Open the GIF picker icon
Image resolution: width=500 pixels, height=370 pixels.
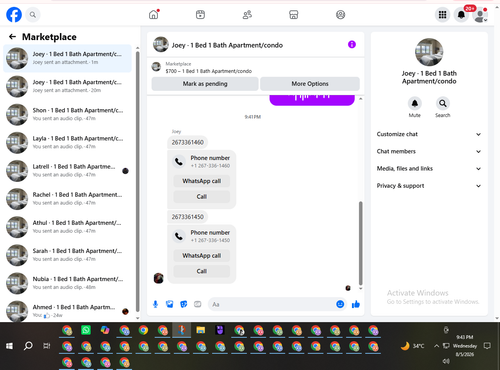tap(198, 304)
